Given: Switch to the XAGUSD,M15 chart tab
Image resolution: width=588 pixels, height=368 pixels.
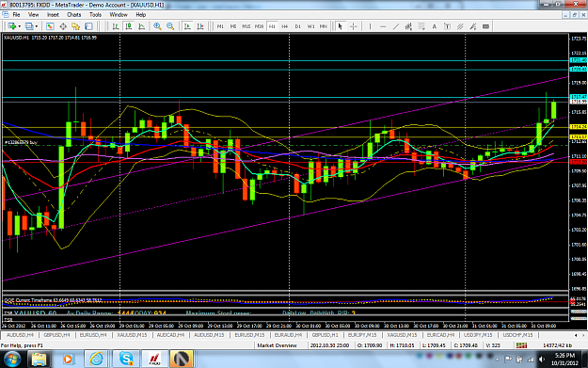Looking at the screenshot, I should [402, 335].
